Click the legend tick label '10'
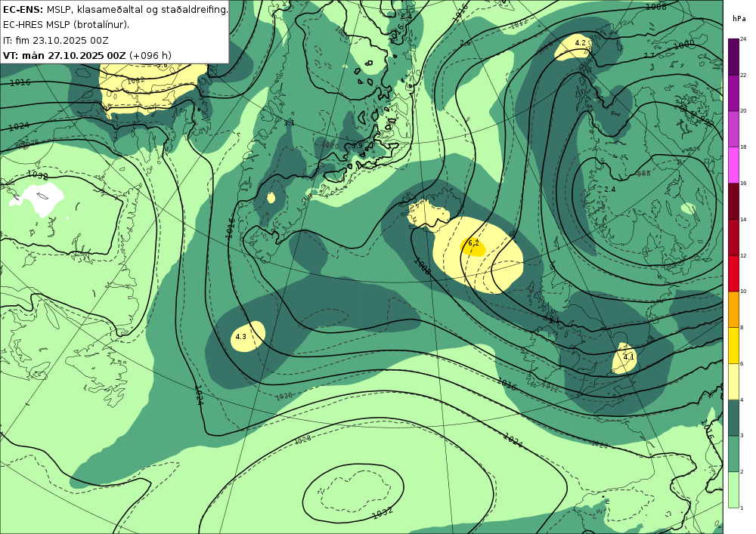This screenshot has height=534, width=756. pos(743,292)
